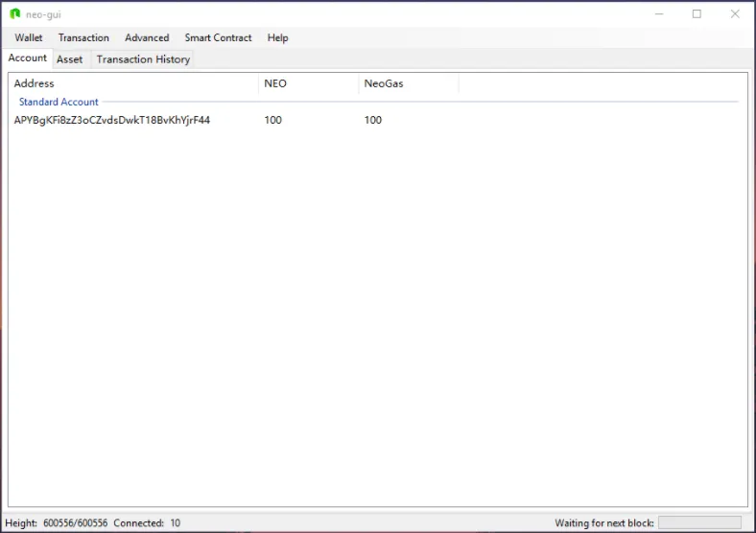Image resolution: width=756 pixels, height=533 pixels.
Task: Click the Connected 10 status text
Action: point(147,522)
